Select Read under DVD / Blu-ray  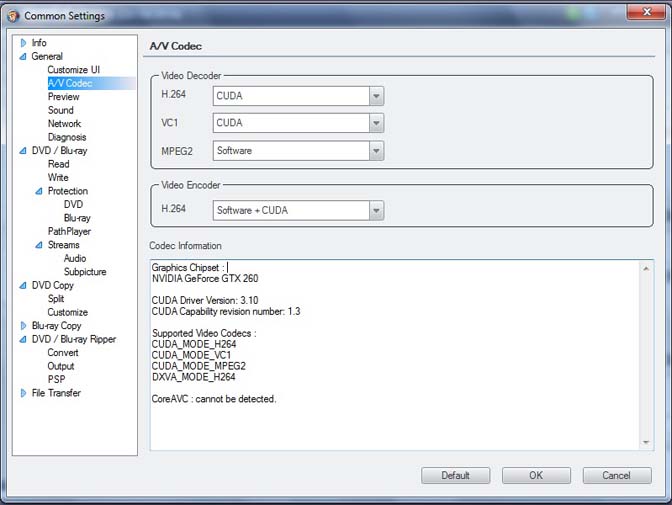click(x=58, y=164)
